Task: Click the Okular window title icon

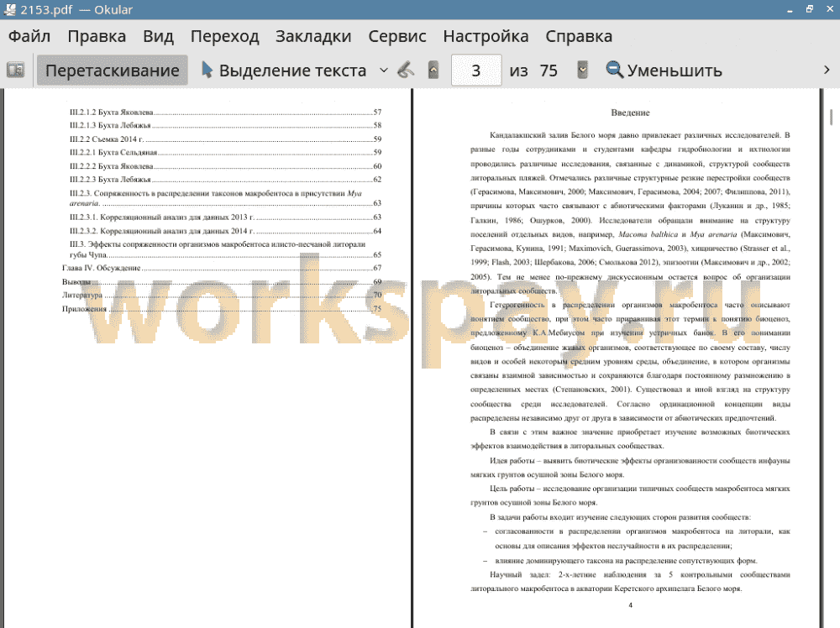Action: [x=9, y=9]
